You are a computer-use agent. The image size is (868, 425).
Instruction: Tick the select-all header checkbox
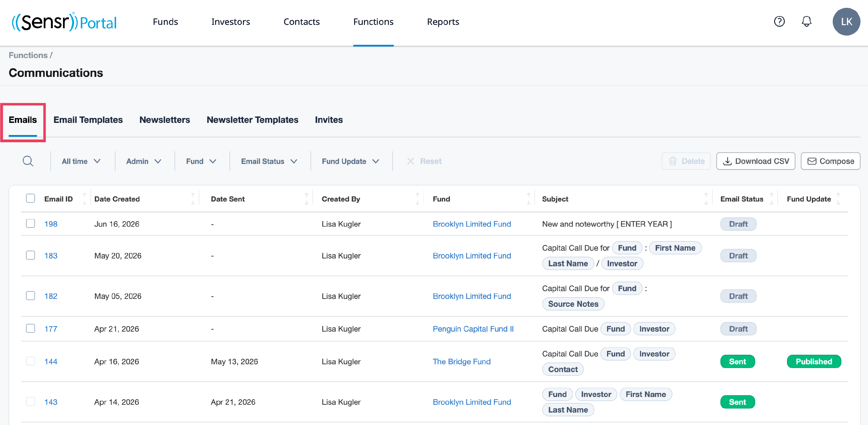[x=31, y=198]
